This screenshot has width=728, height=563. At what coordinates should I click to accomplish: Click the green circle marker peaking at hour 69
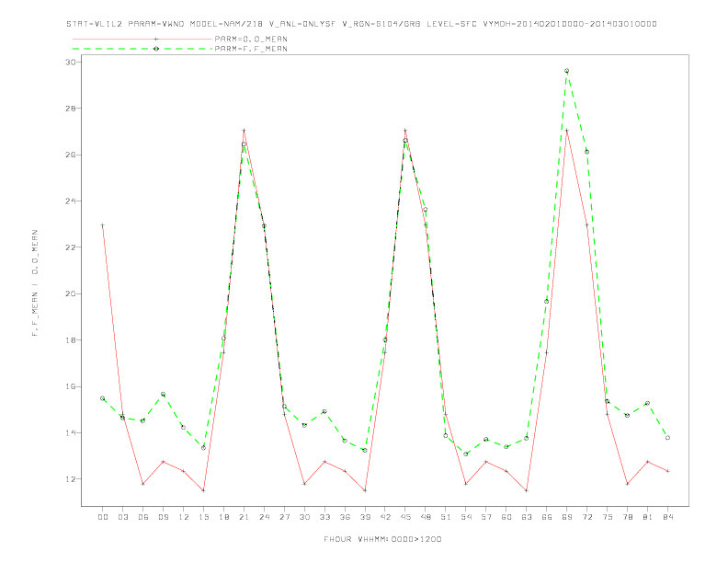(x=567, y=71)
